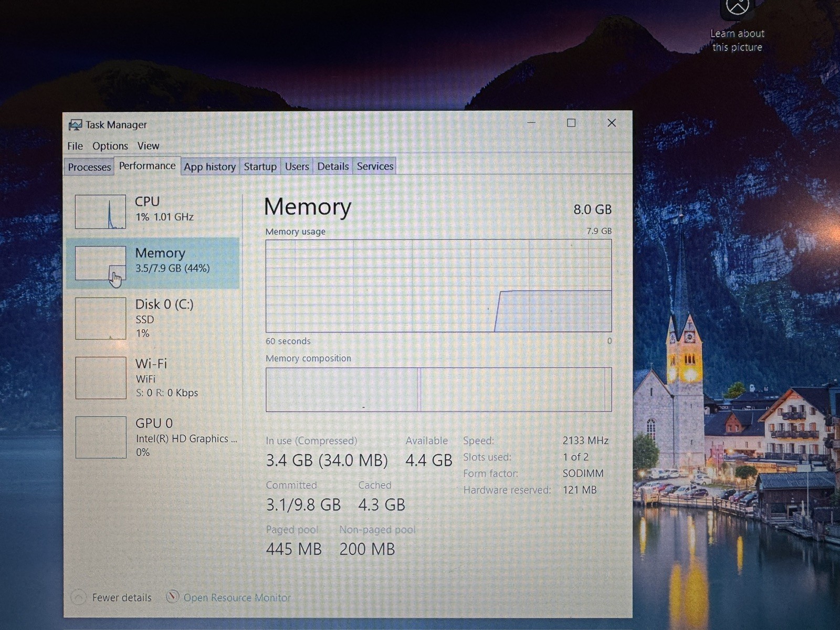Switch to the Services tab
This screenshot has height=630, width=840.
click(x=375, y=166)
